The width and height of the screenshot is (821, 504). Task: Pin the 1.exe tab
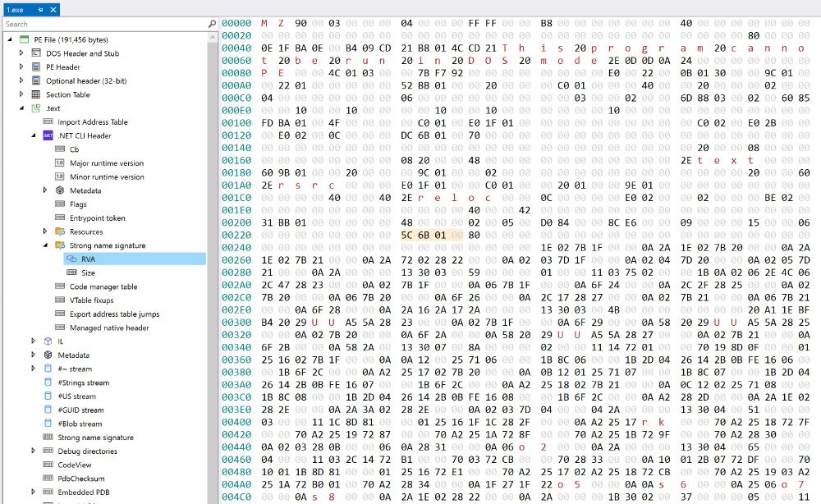(x=41, y=9)
